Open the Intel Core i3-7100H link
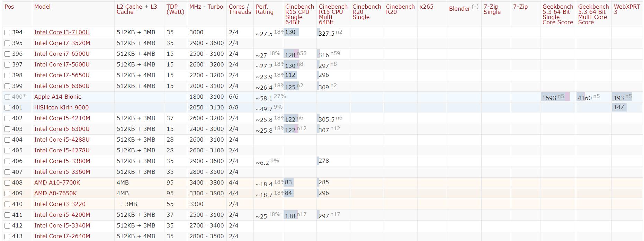The height and width of the screenshot is (241, 644). pyautogui.click(x=62, y=32)
